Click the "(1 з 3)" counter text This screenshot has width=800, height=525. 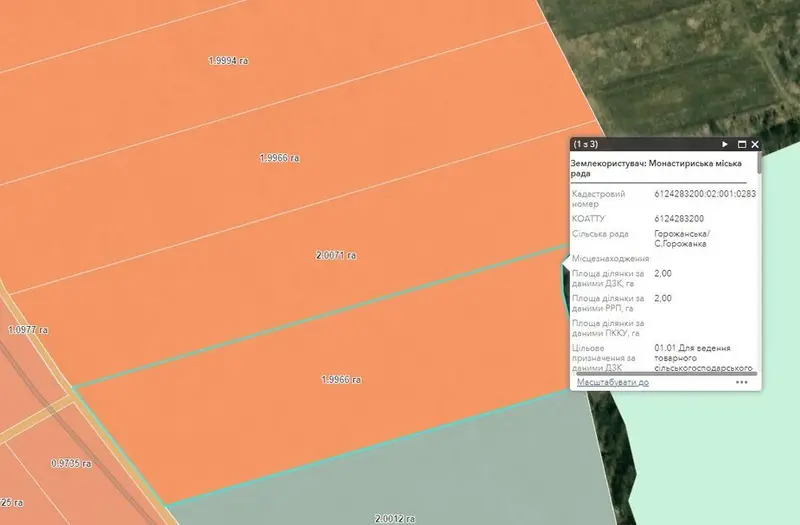[x=586, y=144]
